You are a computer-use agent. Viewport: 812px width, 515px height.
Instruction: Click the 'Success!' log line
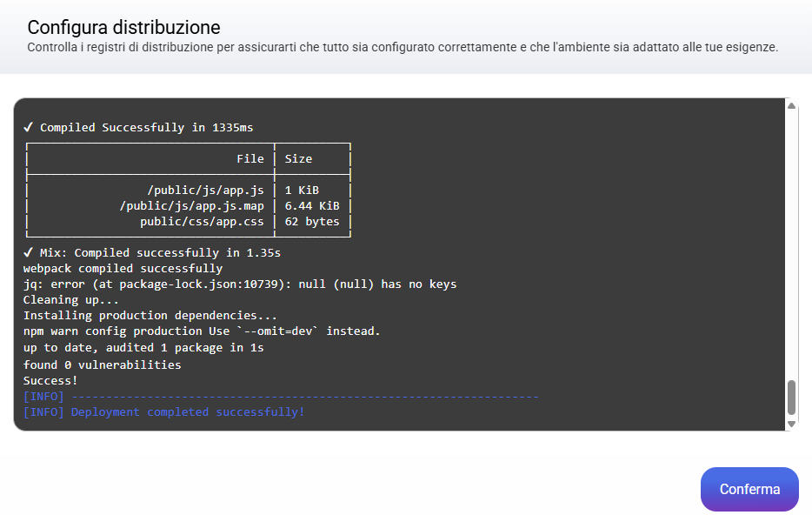(50, 380)
